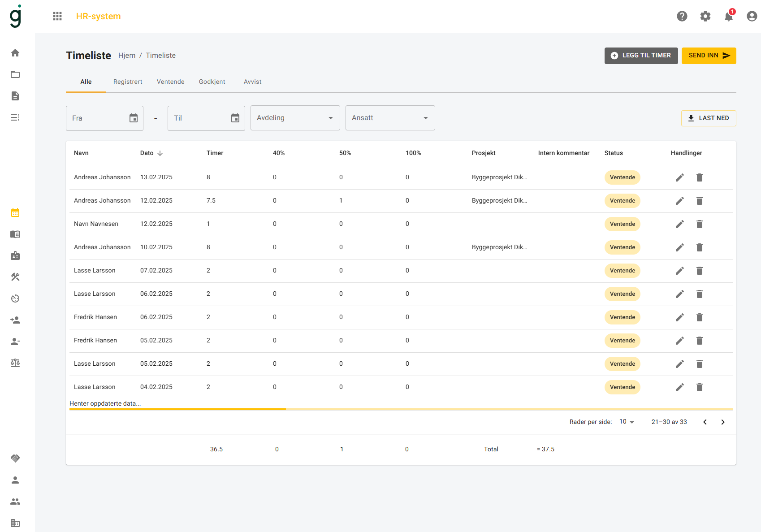Edit Fredrik Hansen 06.02.2025 entry

point(680,317)
